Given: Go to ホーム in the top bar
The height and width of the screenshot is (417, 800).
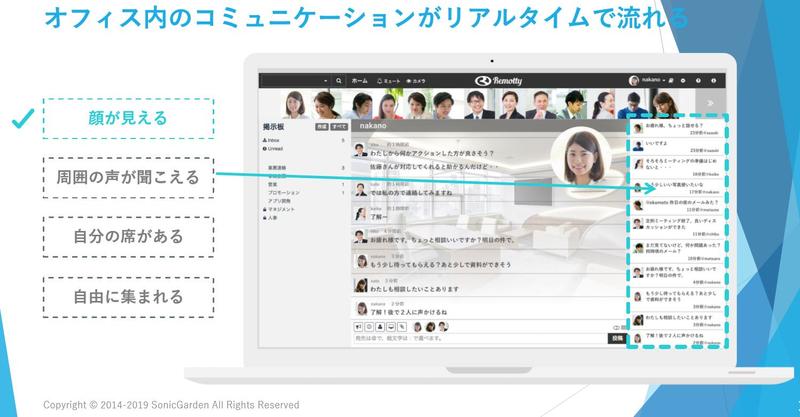Looking at the screenshot, I should coord(359,81).
